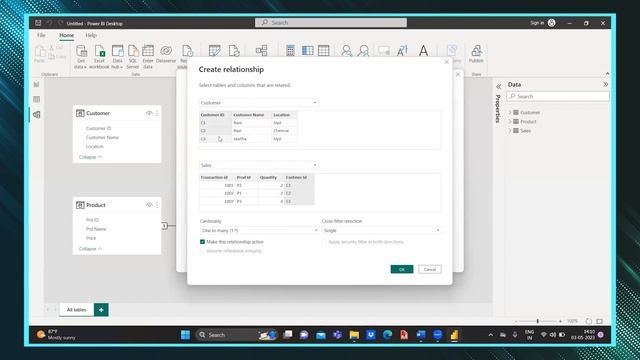
Task: Click the New measure calculator icon
Action: coord(290,51)
